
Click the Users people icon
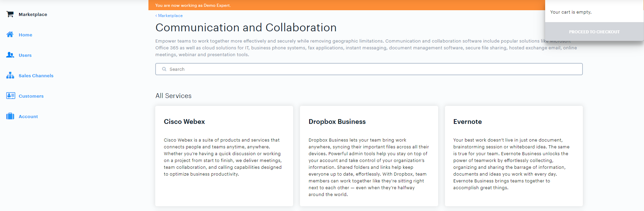[x=10, y=55]
